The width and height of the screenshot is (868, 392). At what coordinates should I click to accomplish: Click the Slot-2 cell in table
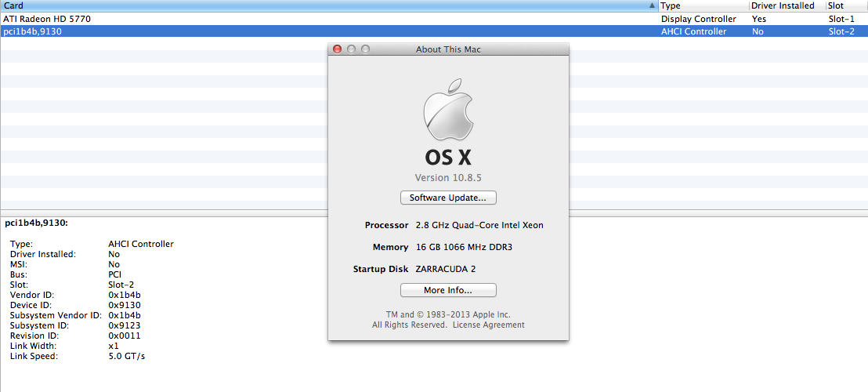pos(841,31)
